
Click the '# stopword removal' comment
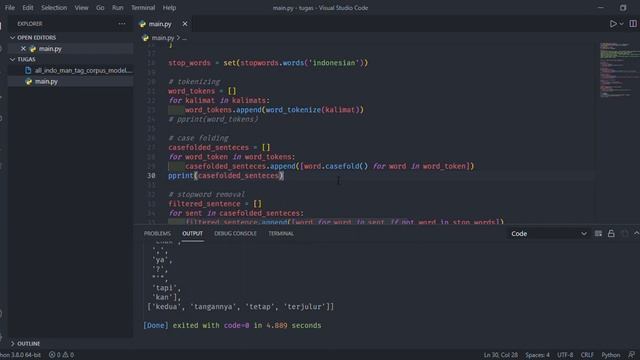[207, 194]
